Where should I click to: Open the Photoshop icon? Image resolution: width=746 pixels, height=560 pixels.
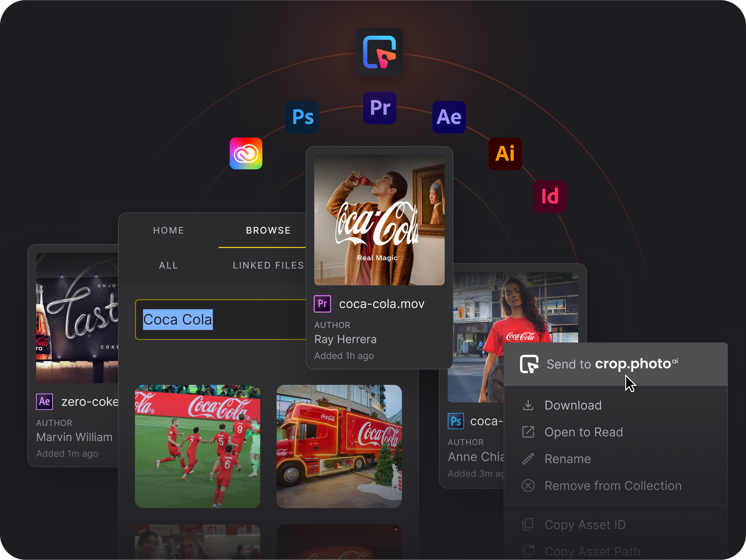(x=302, y=117)
